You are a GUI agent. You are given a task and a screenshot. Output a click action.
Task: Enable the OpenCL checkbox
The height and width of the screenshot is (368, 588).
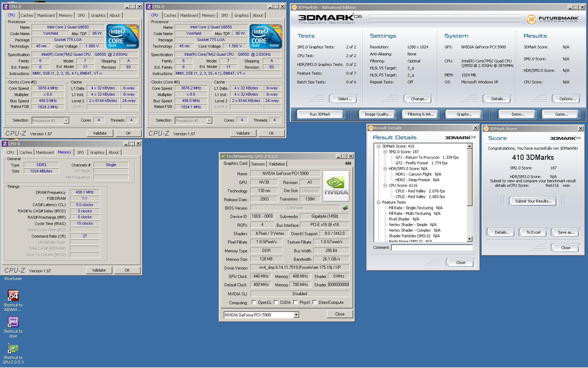(x=254, y=302)
